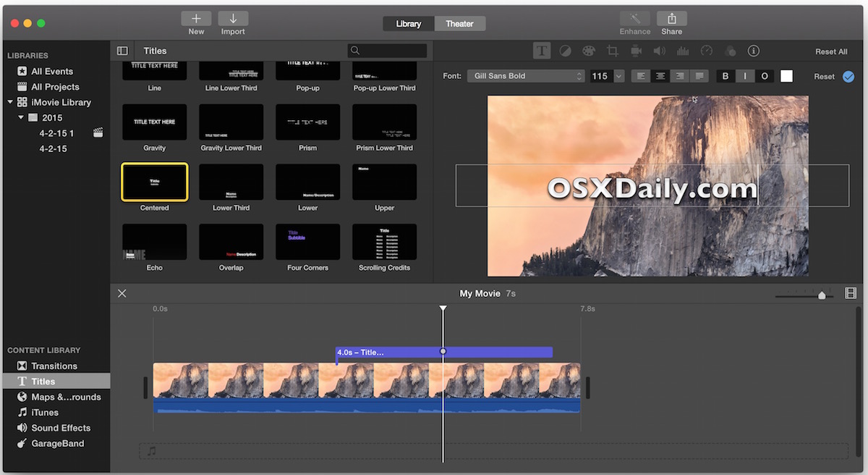Open the crop adjustment tool
The height and width of the screenshot is (475, 868).
613,51
